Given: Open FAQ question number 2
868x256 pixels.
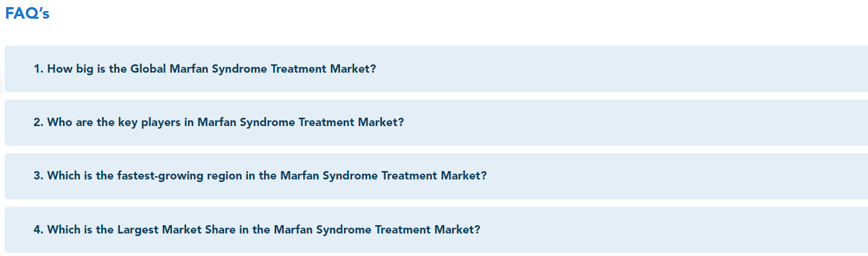Looking at the screenshot, I should (x=436, y=122).
